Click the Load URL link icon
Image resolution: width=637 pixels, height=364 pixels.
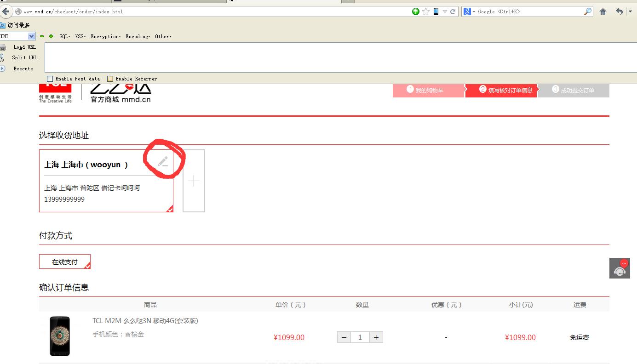tap(3, 47)
